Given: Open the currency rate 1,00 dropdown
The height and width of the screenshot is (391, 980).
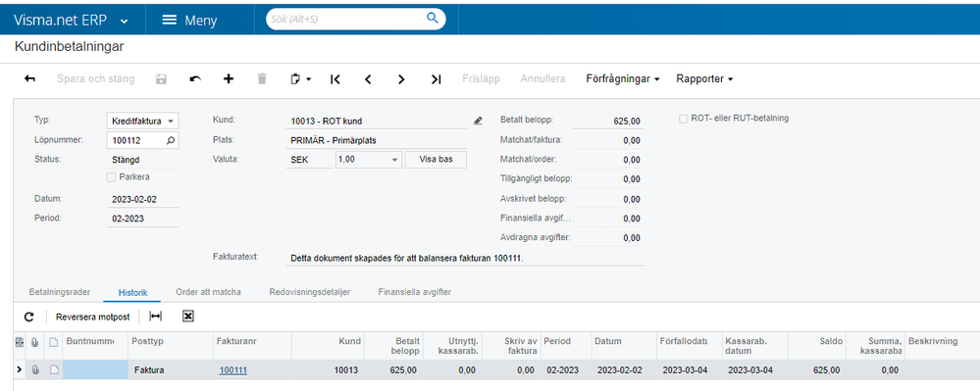Looking at the screenshot, I should (395, 160).
